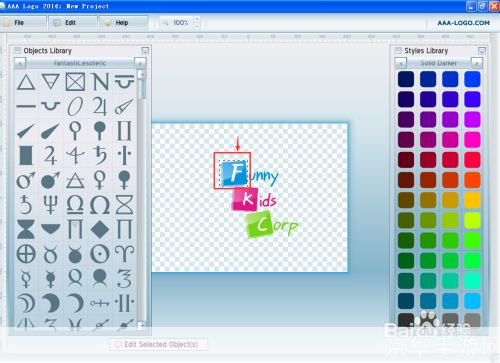Screen dimensions: 500x363
Task: Select the filled diamond shape
Action: tap(100, 230)
